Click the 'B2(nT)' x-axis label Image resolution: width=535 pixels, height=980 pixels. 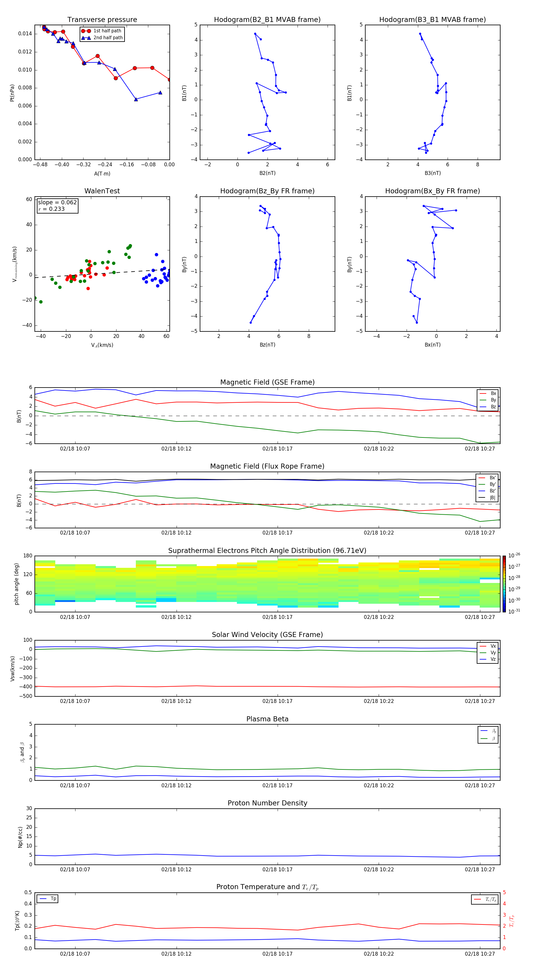pyautogui.click(x=267, y=173)
